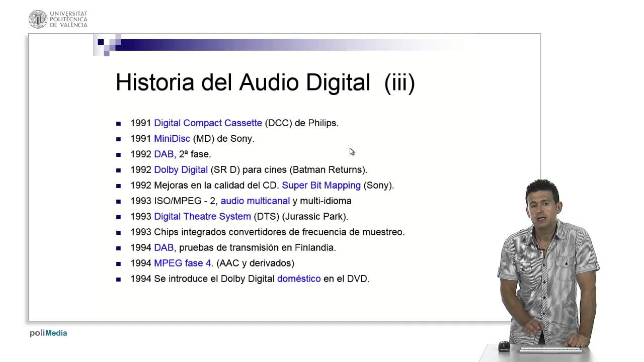
Task: Click the text '1994 Se introduce el Dolby Digital'
Action: click(x=202, y=279)
